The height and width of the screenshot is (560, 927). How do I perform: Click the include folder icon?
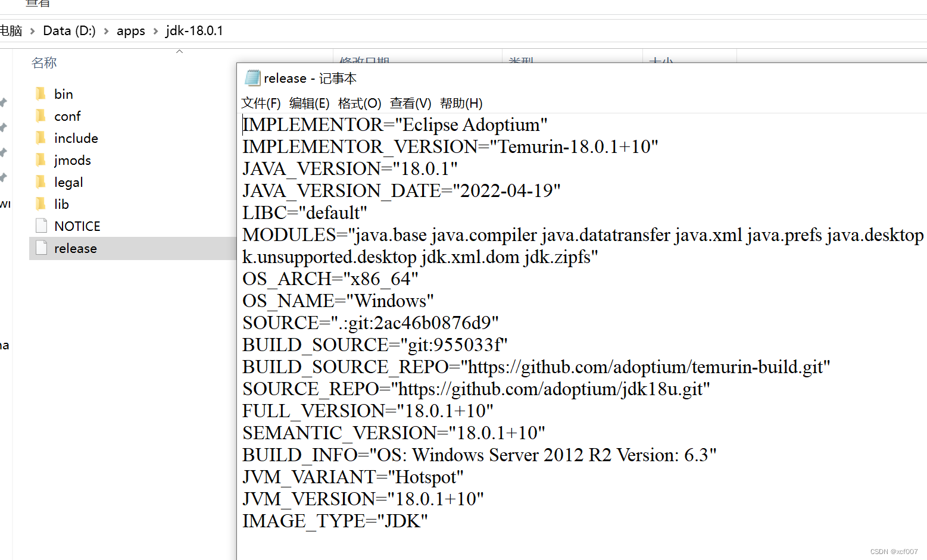click(41, 138)
